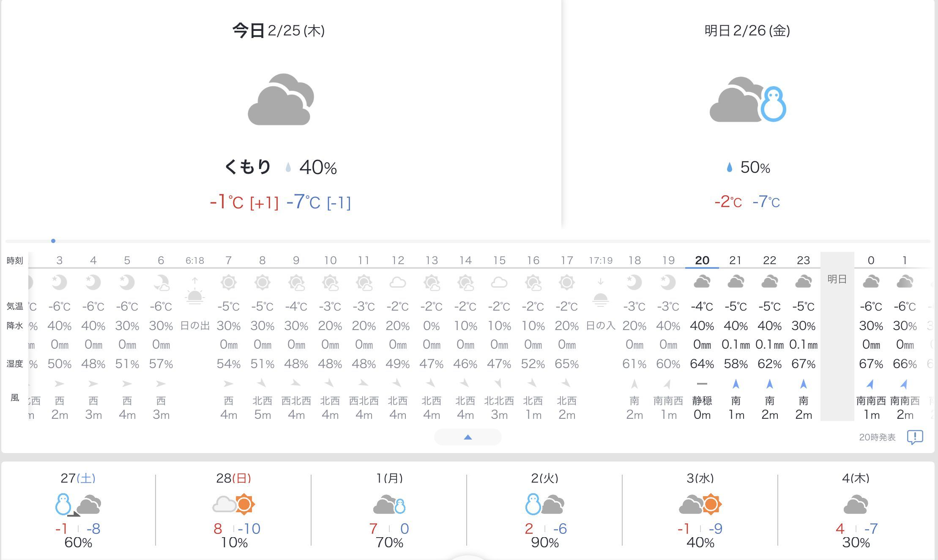Click the moon and cloud icon hour 6

[161, 282]
